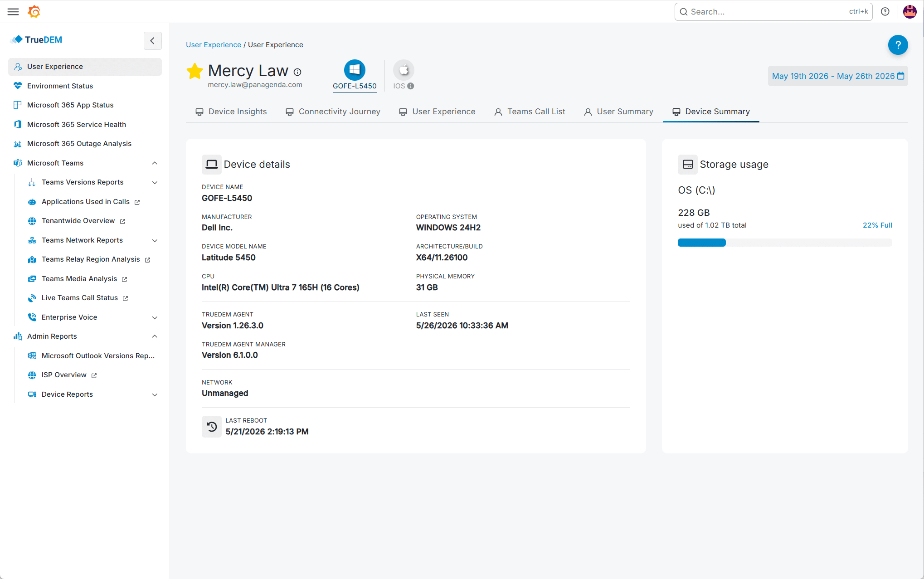
Task: Click the Last Seen timestamp value
Action: coord(462,326)
